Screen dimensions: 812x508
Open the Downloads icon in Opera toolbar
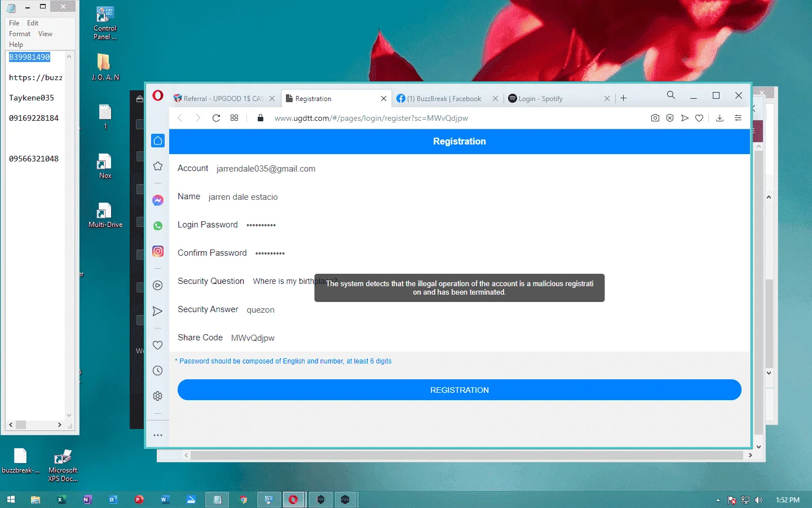[720, 118]
